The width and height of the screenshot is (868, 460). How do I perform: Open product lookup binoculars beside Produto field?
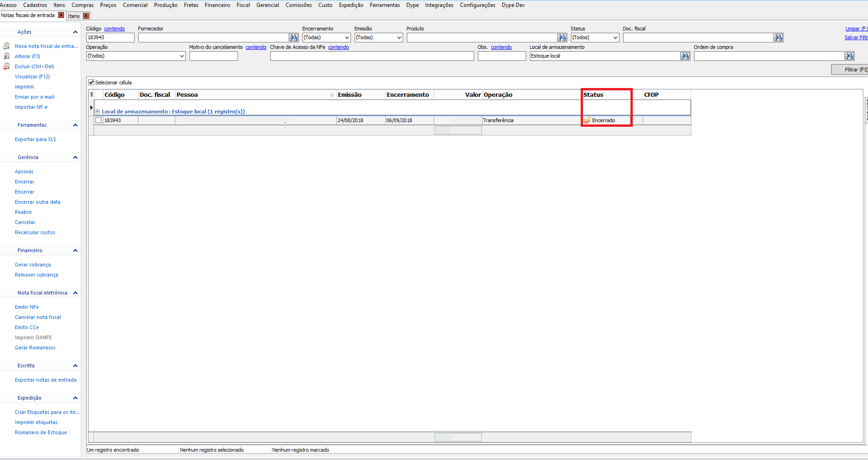(x=562, y=37)
